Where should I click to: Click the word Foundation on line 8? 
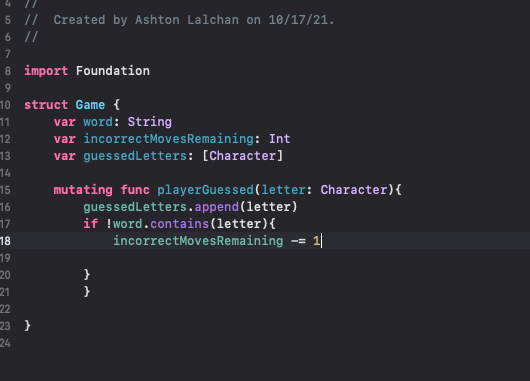tap(113, 71)
